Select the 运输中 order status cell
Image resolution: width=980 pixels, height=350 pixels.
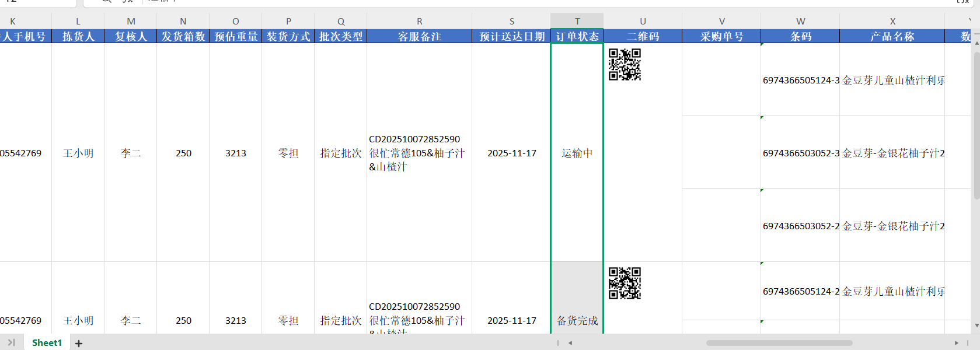point(577,153)
